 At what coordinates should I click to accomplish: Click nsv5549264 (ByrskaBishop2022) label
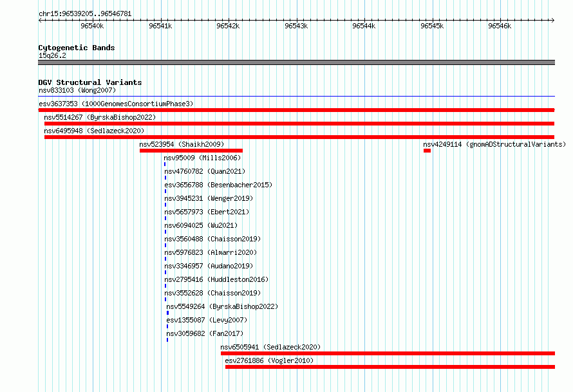(x=222, y=306)
